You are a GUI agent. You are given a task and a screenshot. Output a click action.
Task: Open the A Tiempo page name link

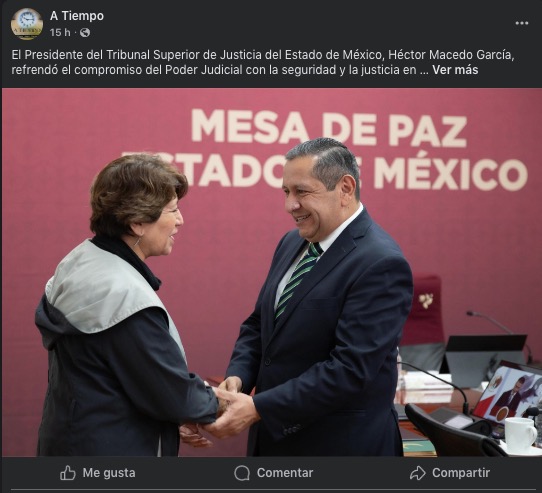(x=77, y=16)
